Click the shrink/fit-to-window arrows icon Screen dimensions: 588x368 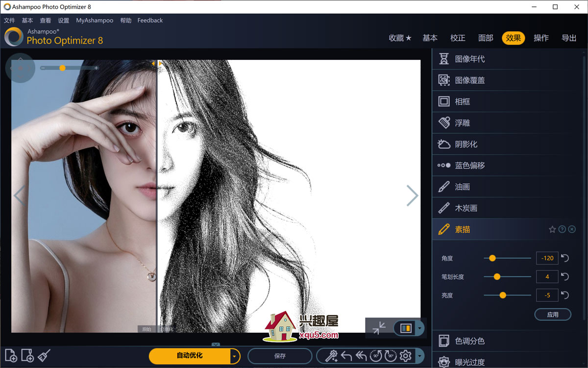pyautogui.click(x=379, y=328)
